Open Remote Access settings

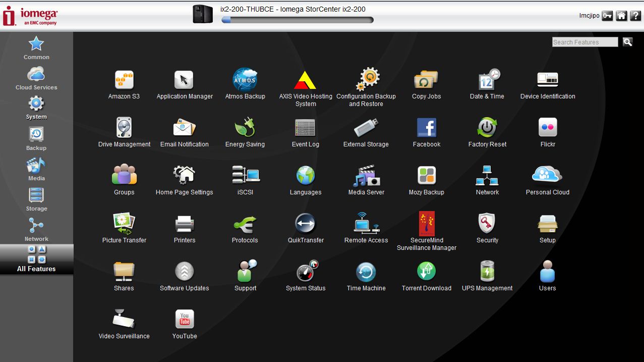366,228
